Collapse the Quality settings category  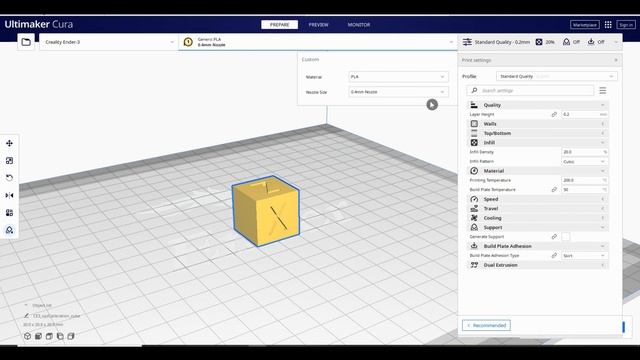538,105
